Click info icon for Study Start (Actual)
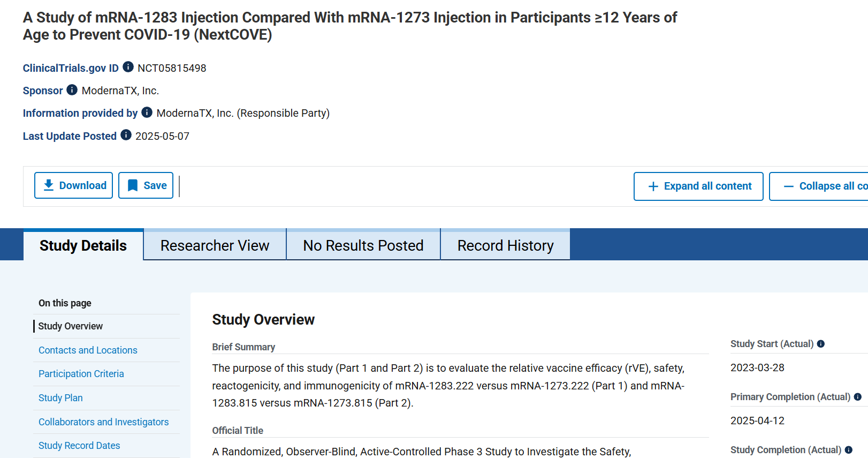Image resolution: width=868 pixels, height=458 pixels. pos(821,344)
